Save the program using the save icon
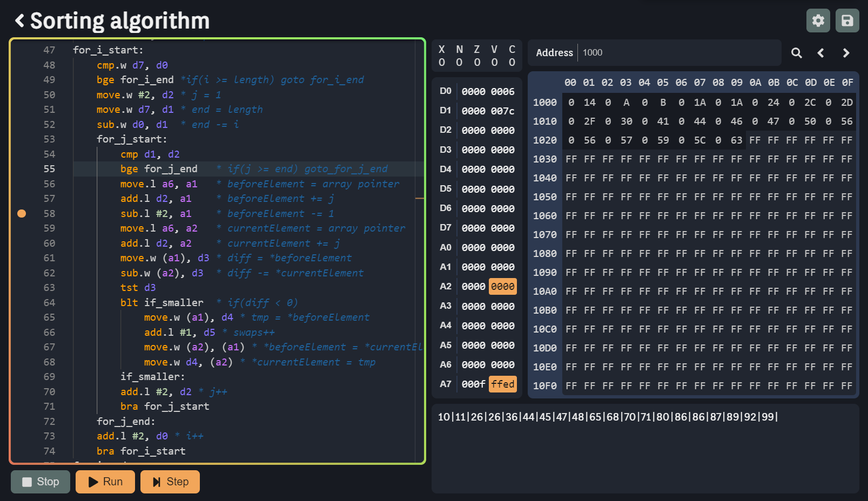The width and height of the screenshot is (868, 501). (847, 21)
